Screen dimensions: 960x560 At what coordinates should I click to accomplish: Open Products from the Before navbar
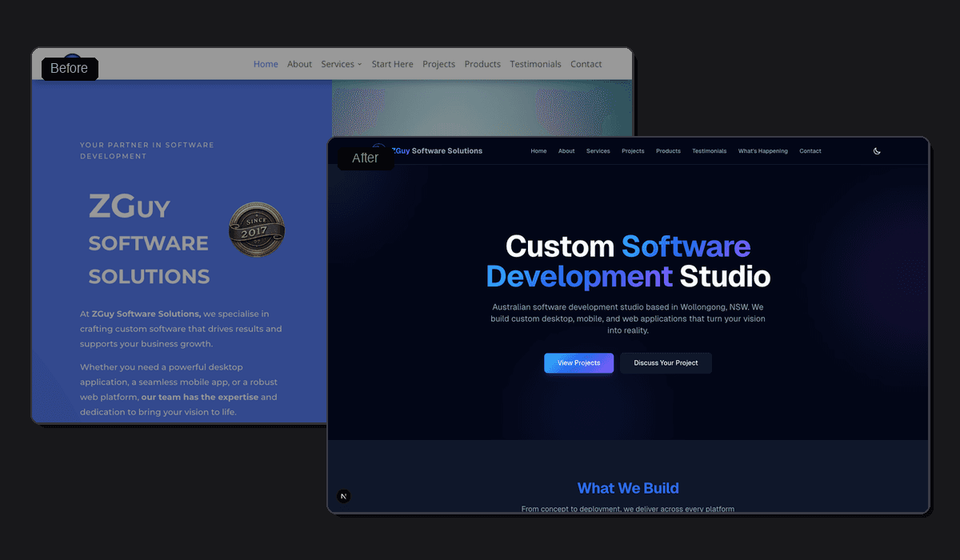tap(482, 64)
